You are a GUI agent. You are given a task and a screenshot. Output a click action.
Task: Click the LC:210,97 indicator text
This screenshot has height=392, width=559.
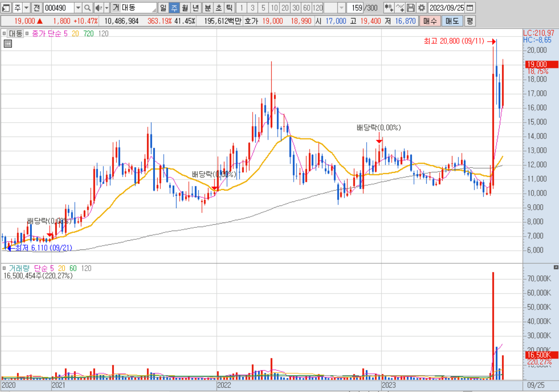(538, 33)
